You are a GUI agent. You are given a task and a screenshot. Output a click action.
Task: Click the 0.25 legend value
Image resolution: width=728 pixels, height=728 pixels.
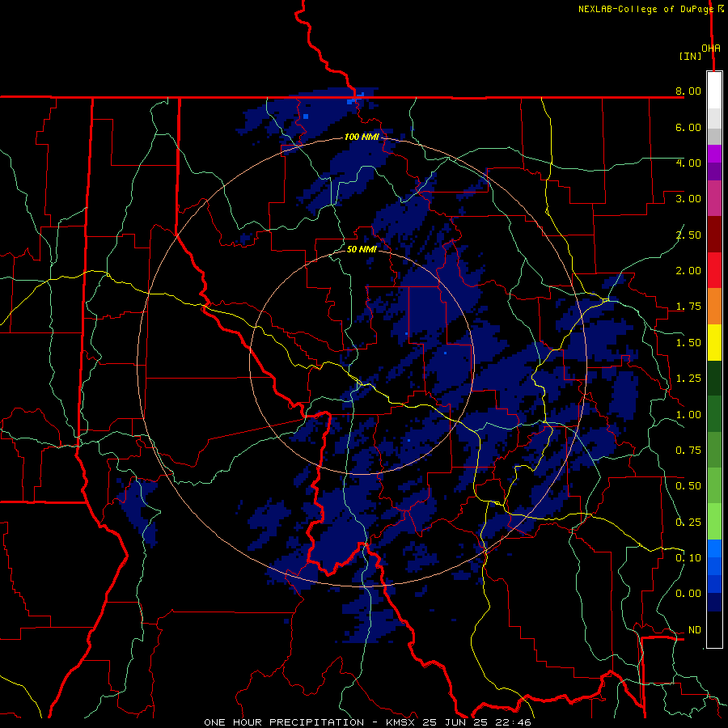pyautogui.click(x=688, y=523)
